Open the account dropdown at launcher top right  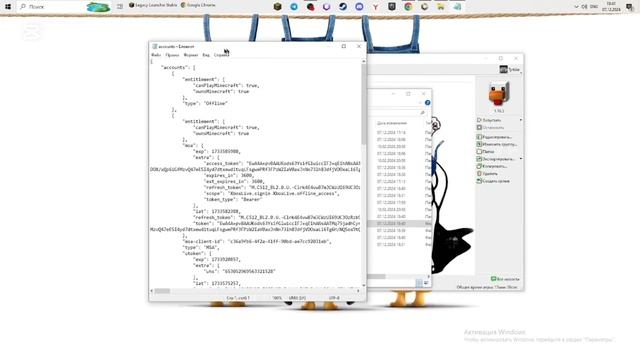(510, 69)
